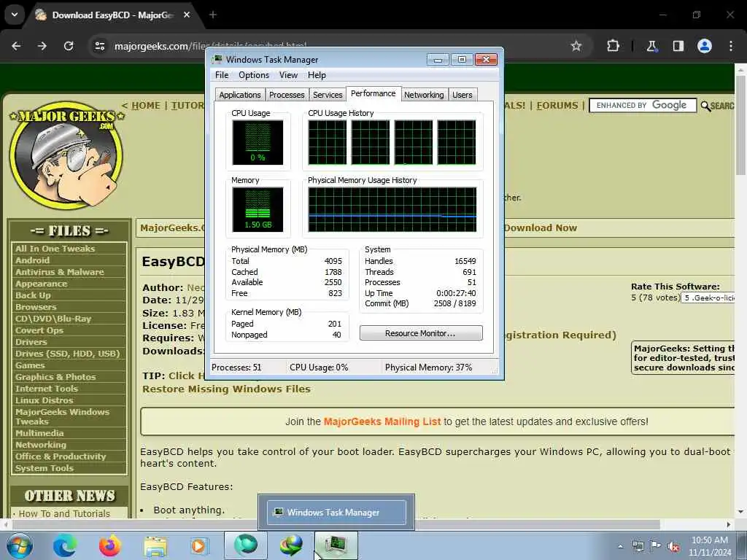Open the Resource Monitor button
747x560 pixels.
pyautogui.click(x=421, y=332)
